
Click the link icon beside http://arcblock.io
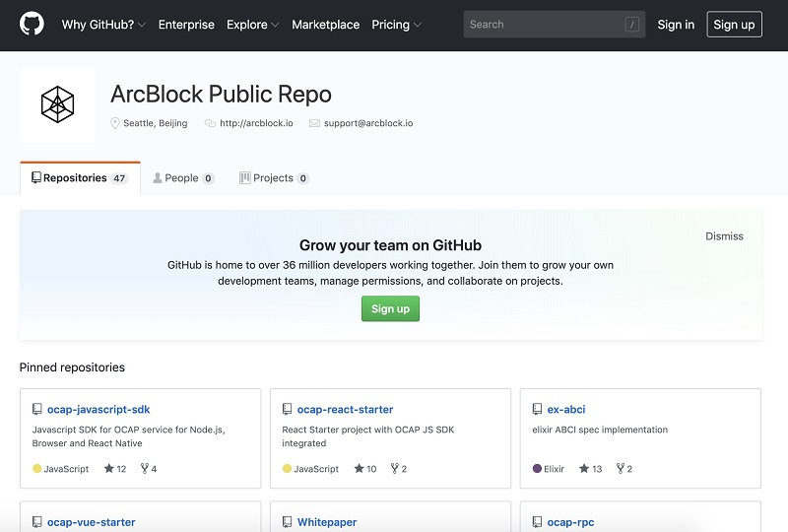click(210, 123)
